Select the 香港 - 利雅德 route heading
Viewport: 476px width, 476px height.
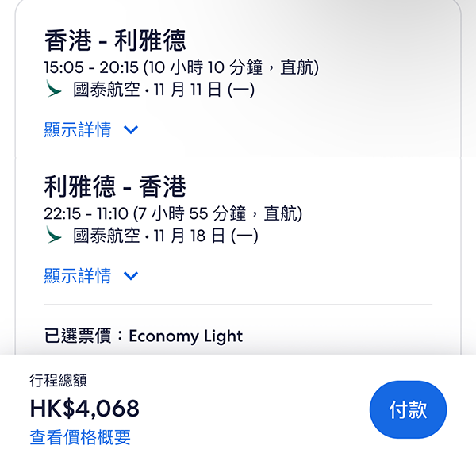point(115,40)
